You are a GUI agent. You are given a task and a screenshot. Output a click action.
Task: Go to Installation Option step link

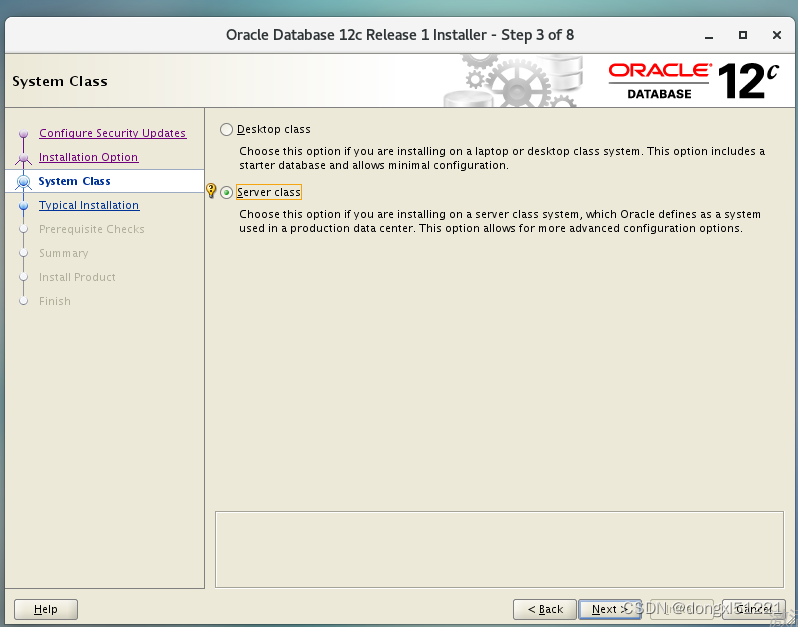[89, 157]
